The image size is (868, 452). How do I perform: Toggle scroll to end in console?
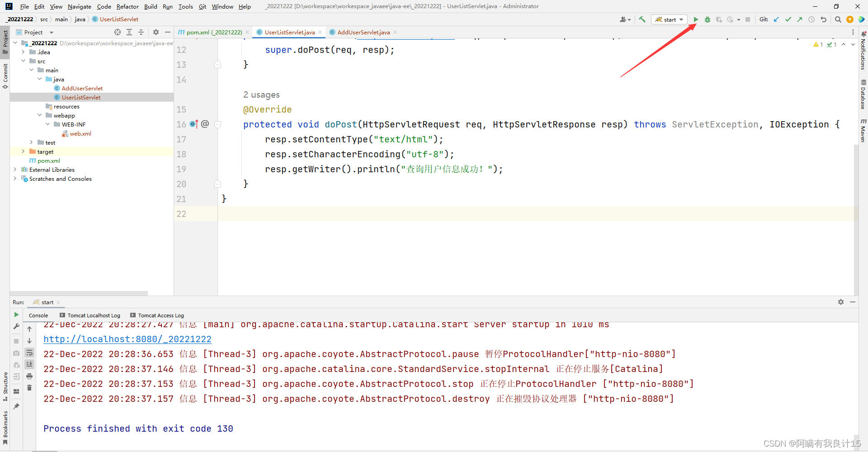point(29,364)
